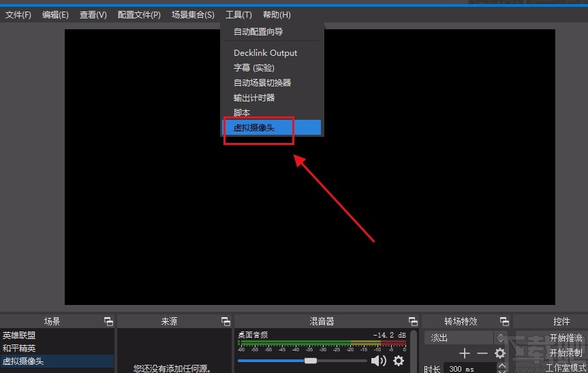Viewport: 588px width, 373px height.
Task: Click the mixer panel scrollbar
Action: 414,351
